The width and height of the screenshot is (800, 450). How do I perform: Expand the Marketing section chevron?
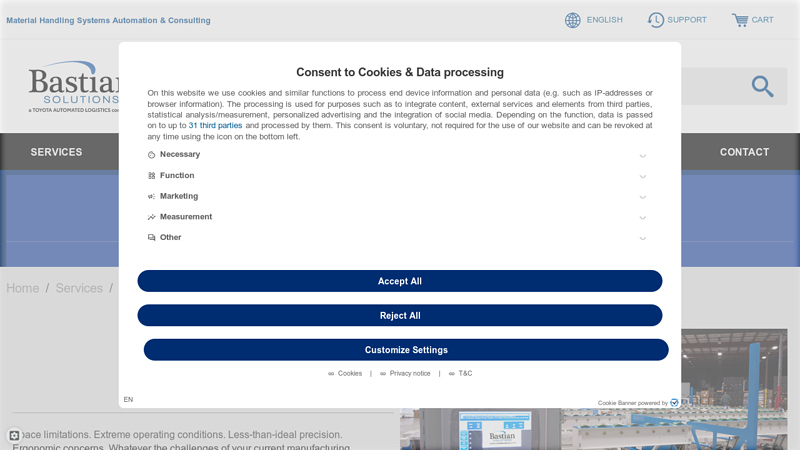coord(643,197)
